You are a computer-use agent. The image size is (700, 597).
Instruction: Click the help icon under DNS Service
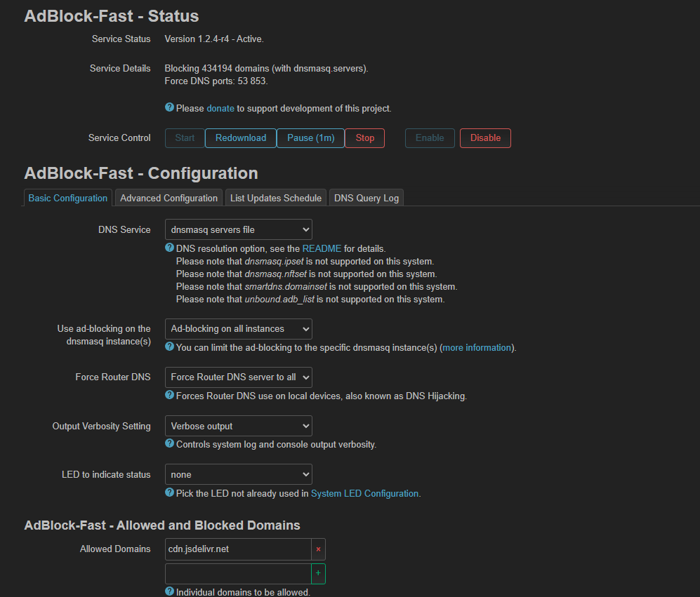coord(169,248)
